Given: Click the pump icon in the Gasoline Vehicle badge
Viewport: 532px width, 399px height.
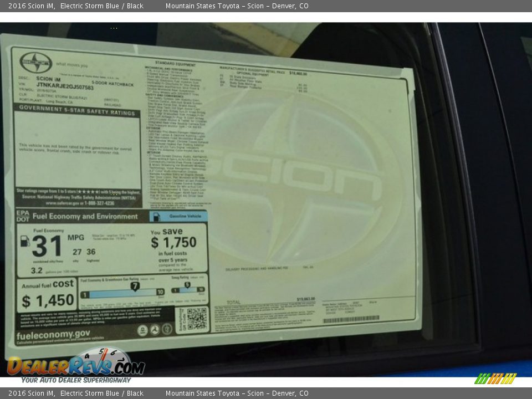Looking at the screenshot, I should pos(156,217).
